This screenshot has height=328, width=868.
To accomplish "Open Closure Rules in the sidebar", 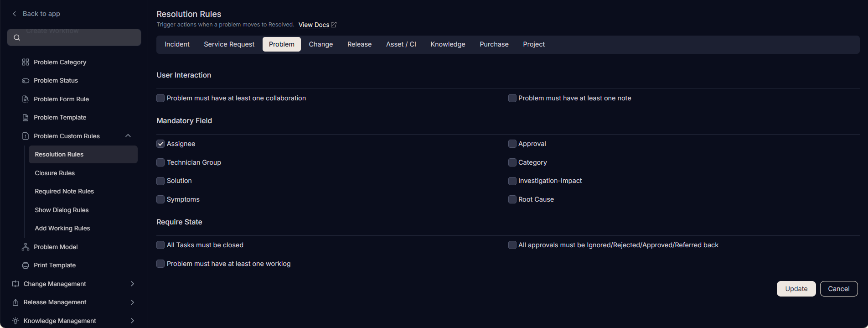I will pyautogui.click(x=55, y=173).
